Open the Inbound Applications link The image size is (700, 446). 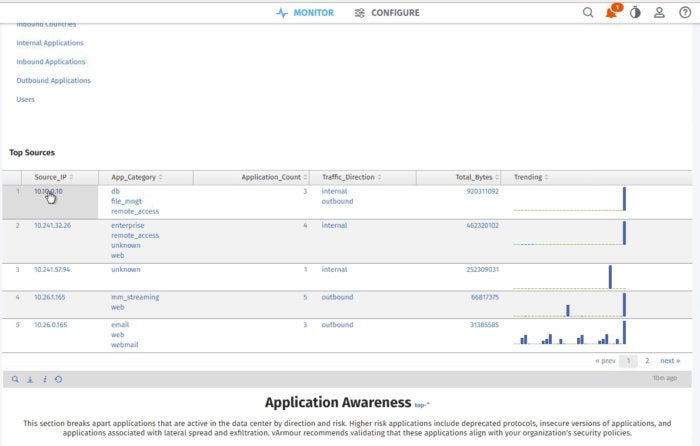(x=51, y=62)
